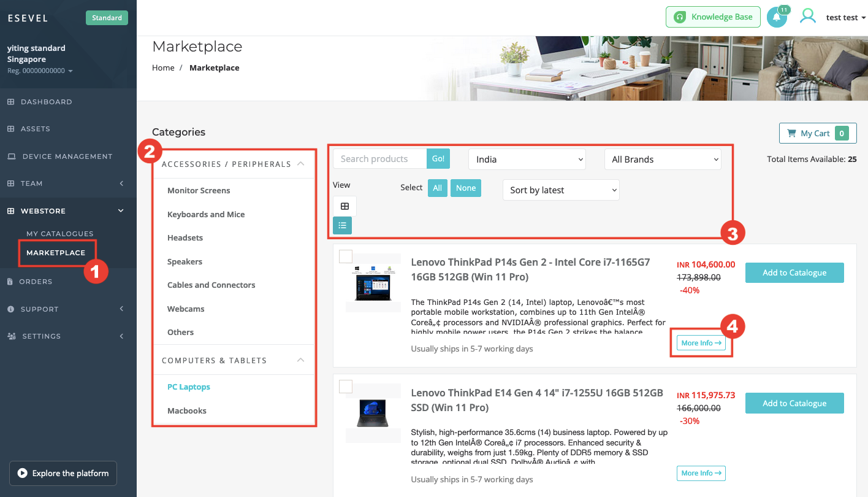
Task: Click the Settings people icon
Action: (x=11, y=336)
